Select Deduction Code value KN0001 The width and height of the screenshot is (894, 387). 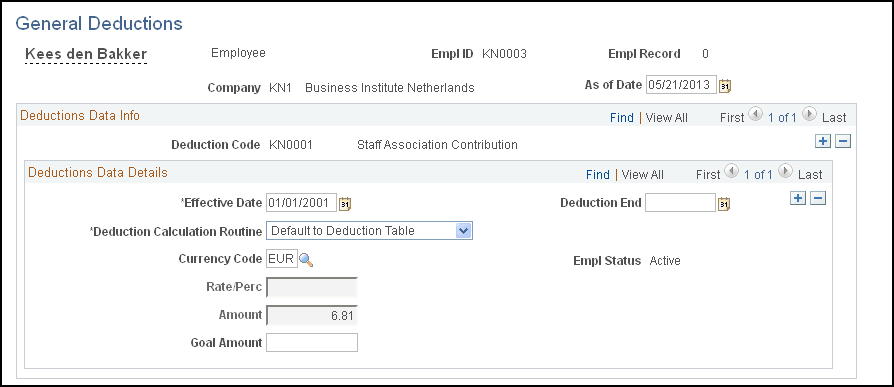point(290,145)
